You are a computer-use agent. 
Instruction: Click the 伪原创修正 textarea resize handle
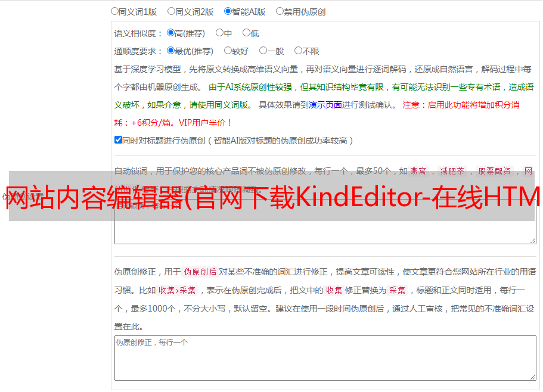coord(533,377)
